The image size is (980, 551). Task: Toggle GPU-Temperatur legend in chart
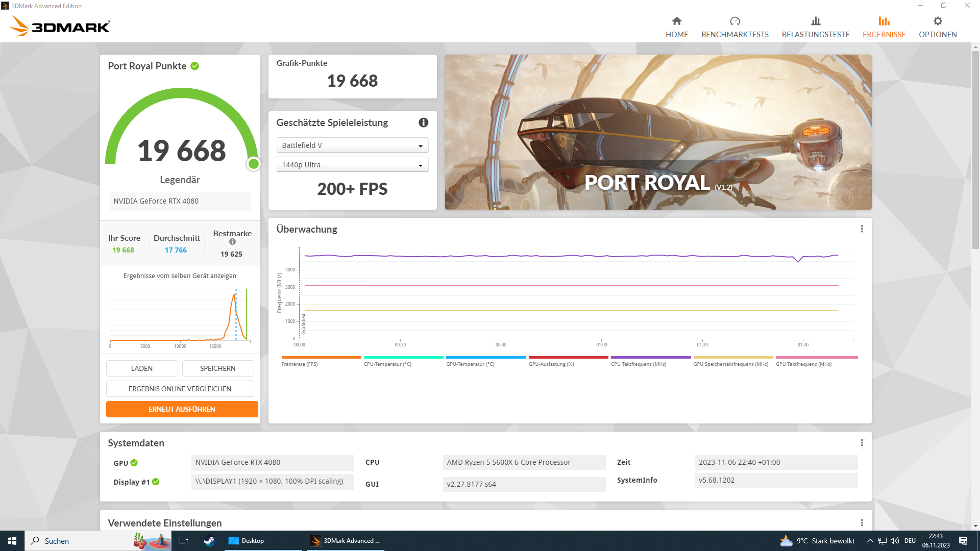click(x=470, y=364)
